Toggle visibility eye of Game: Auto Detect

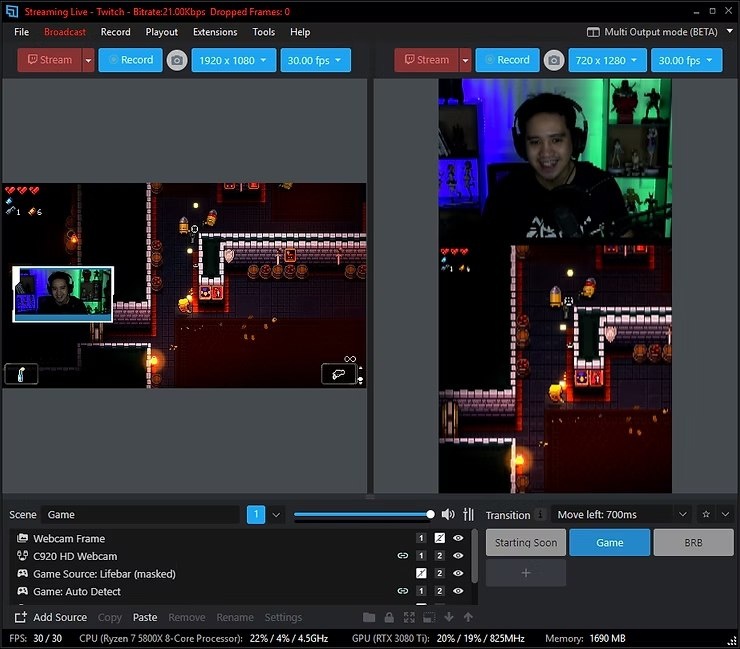click(458, 591)
